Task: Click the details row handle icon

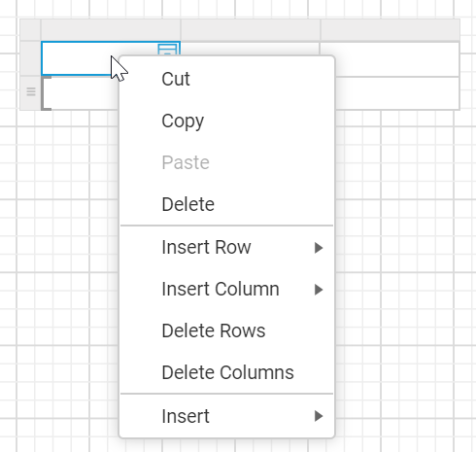Action: [x=31, y=91]
